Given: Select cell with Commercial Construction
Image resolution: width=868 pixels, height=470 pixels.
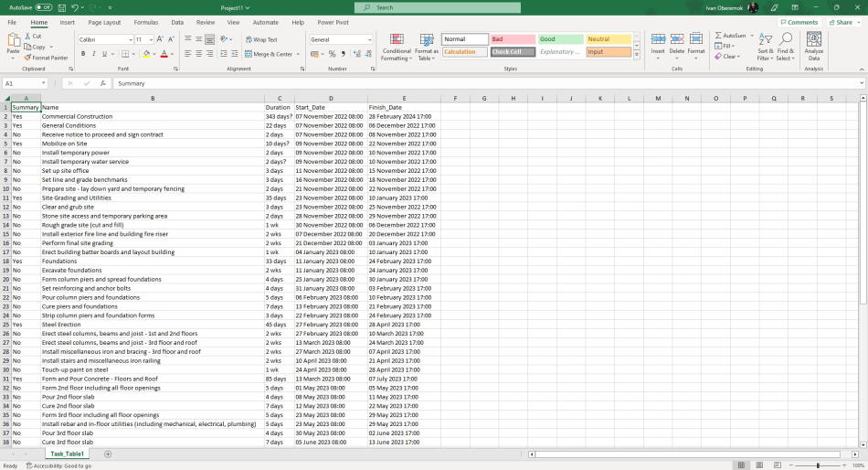Looking at the screenshot, I should (153, 116).
